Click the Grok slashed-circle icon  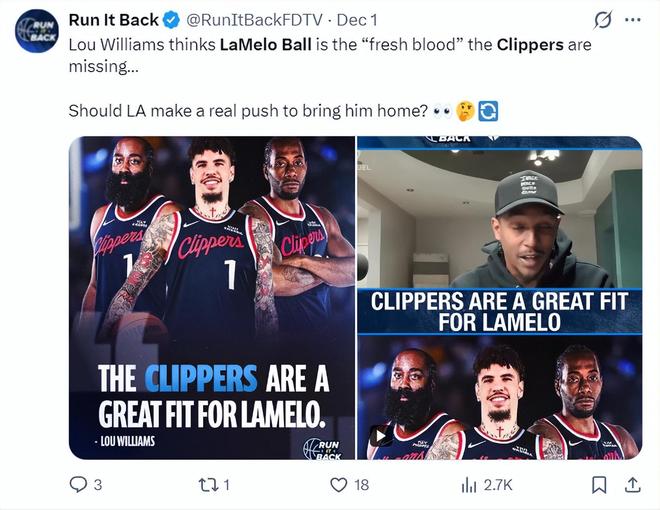pyautogui.click(x=602, y=20)
